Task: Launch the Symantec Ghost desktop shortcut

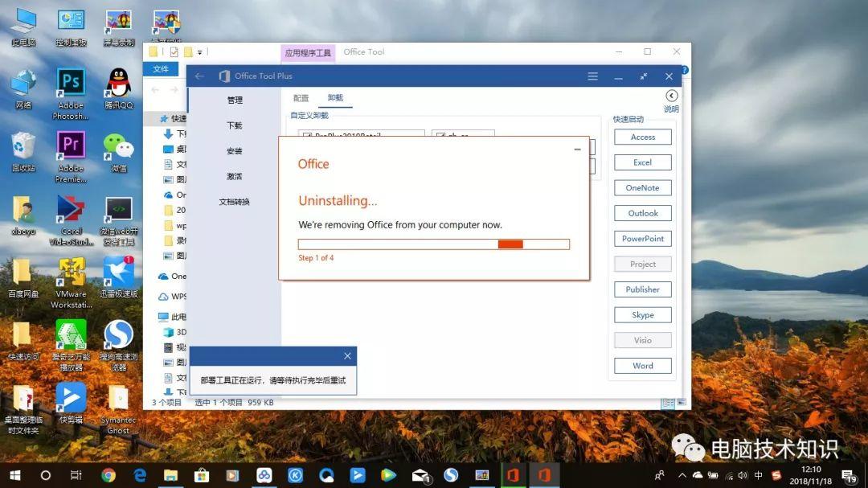Action: tap(118, 409)
